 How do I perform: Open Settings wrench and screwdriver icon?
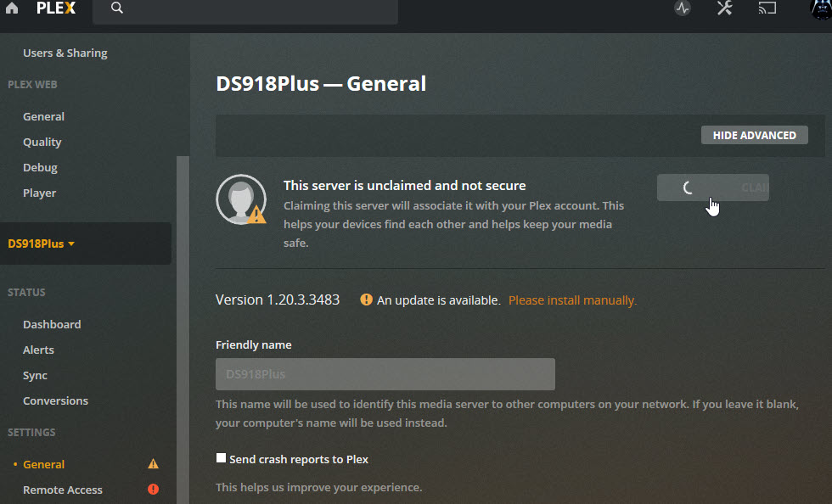pos(725,8)
